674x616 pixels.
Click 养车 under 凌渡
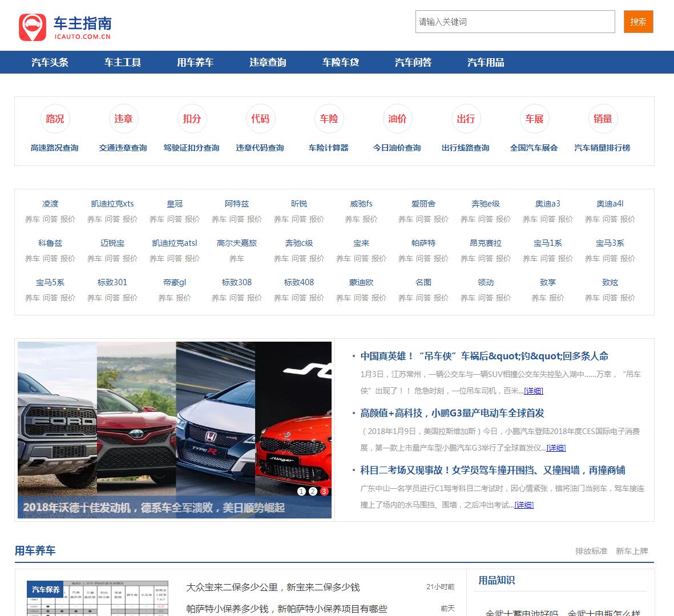tap(32, 219)
